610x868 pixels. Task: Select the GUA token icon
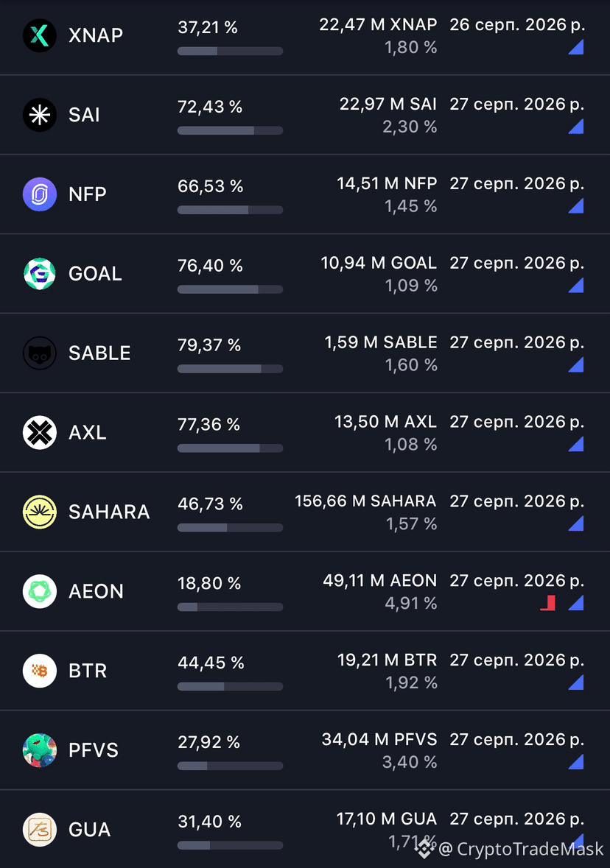tap(39, 830)
